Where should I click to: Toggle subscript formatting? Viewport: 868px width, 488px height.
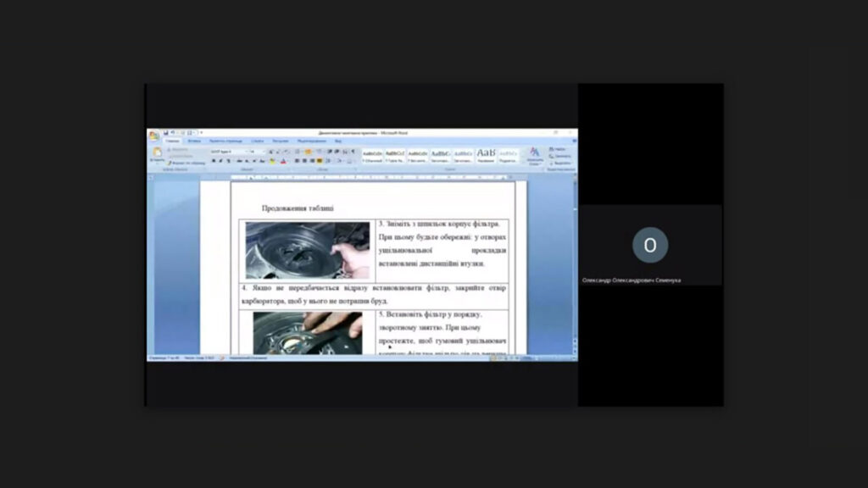tap(247, 161)
